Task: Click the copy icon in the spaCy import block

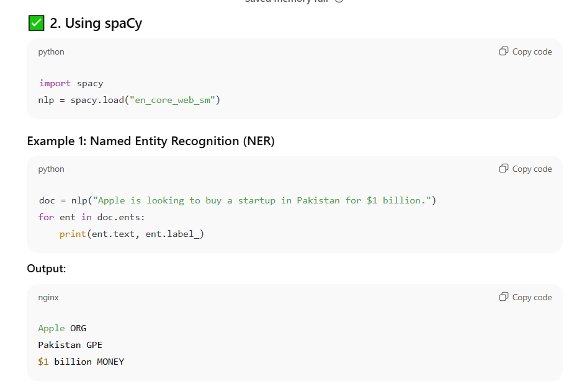Action: (504, 51)
